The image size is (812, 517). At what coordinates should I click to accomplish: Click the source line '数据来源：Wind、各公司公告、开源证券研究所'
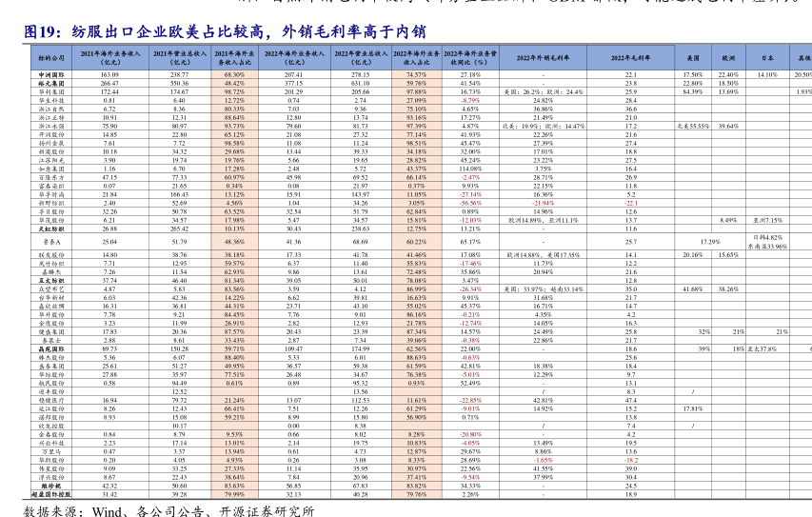pos(169,511)
